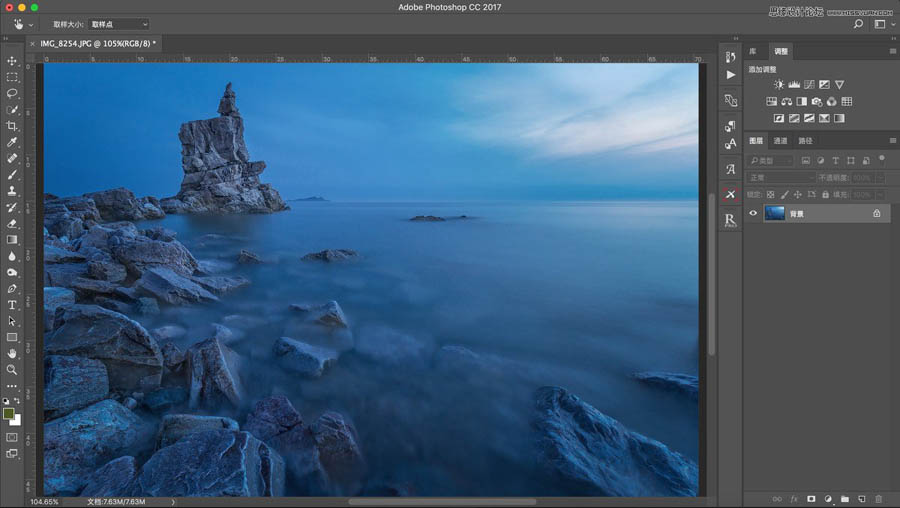Viewport: 900px width, 508px height.
Task: Select the Hand tool
Action: tap(11, 354)
